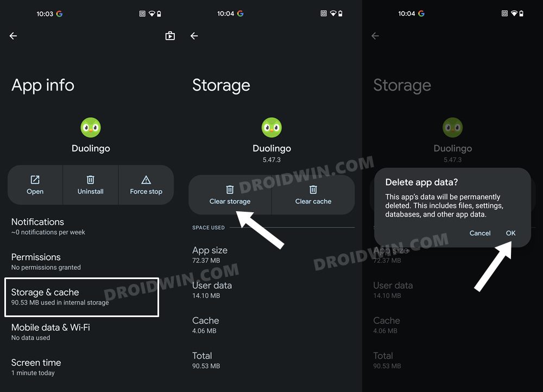This screenshot has height=392, width=543.
Task: Select the Cache size row
Action: [271, 325]
